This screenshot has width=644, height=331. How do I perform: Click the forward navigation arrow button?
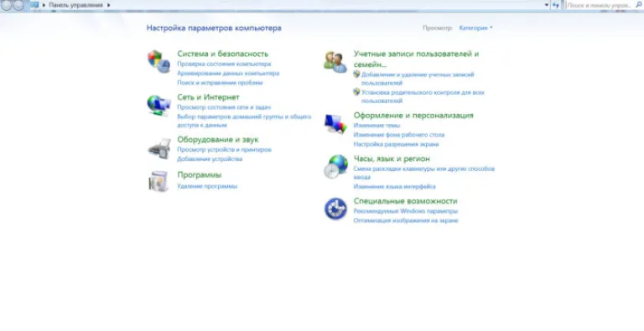pyautogui.click(x=18, y=5)
